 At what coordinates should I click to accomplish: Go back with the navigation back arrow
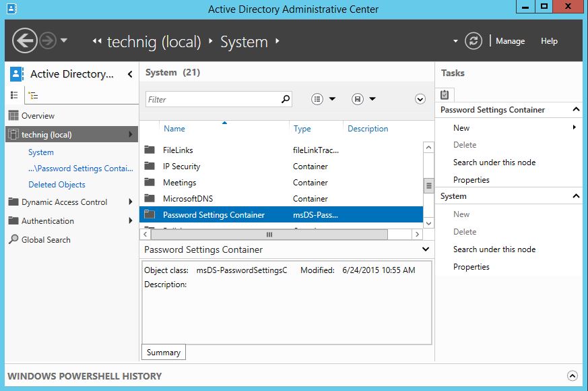coord(25,40)
